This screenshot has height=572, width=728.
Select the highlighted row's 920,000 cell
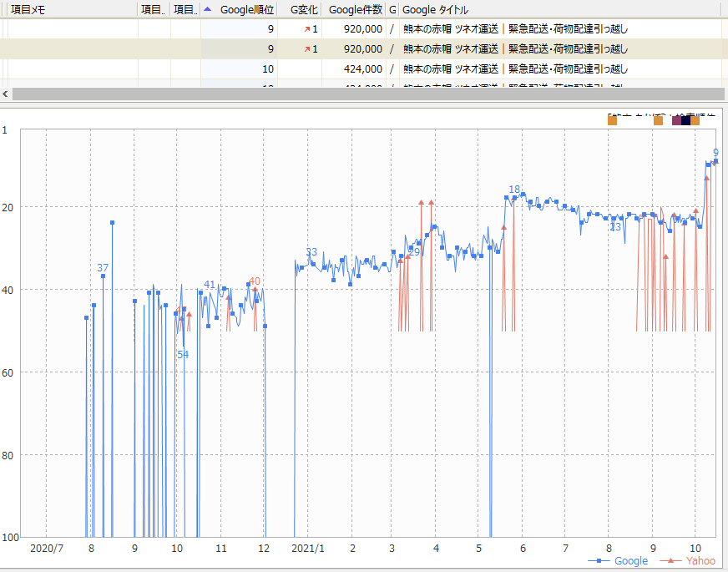tap(363, 49)
